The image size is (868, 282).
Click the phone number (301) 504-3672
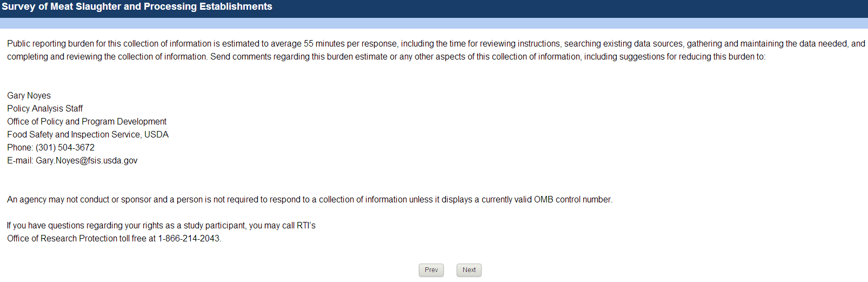(65, 148)
